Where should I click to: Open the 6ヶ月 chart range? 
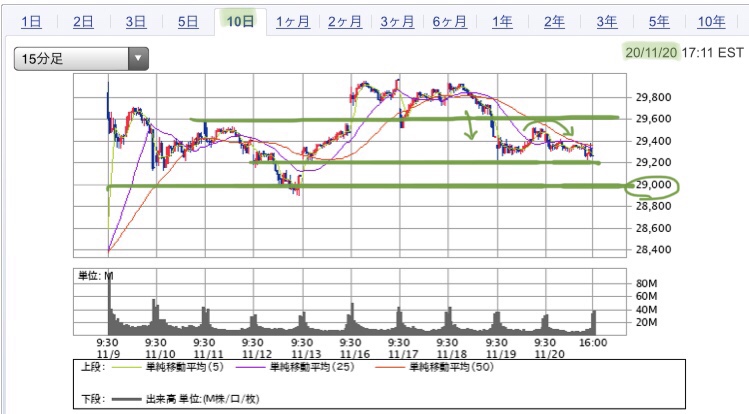[x=449, y=21]
